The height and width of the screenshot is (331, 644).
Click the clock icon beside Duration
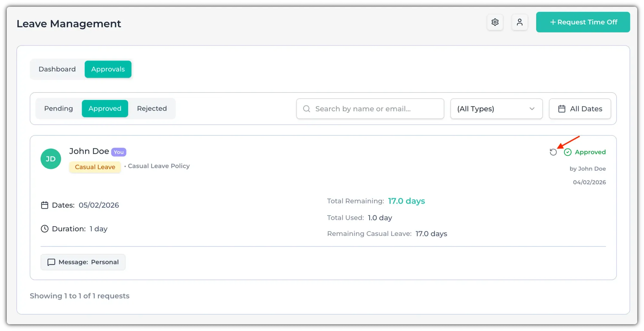(45, 229)
